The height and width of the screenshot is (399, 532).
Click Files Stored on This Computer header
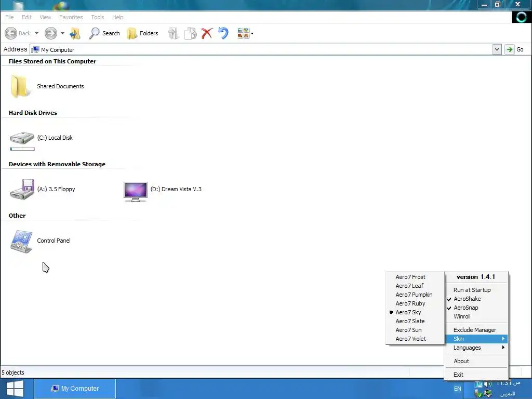tap(52, 61)
